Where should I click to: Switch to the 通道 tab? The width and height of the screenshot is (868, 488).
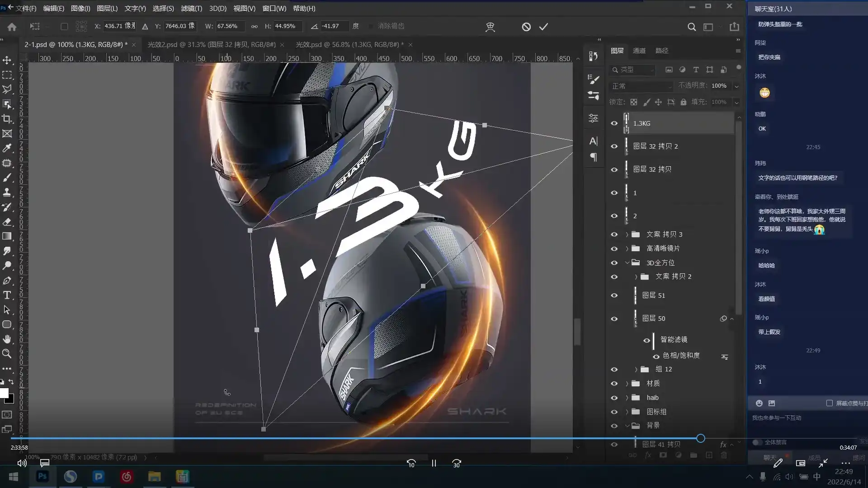(x=639, y=51)
